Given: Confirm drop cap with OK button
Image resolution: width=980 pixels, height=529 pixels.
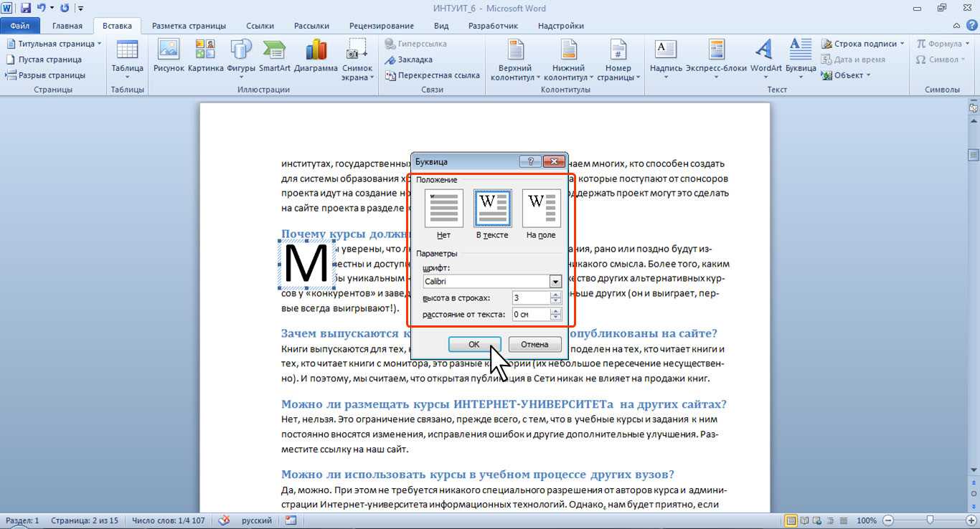Looking at the screenshot, I should point(474,344).
